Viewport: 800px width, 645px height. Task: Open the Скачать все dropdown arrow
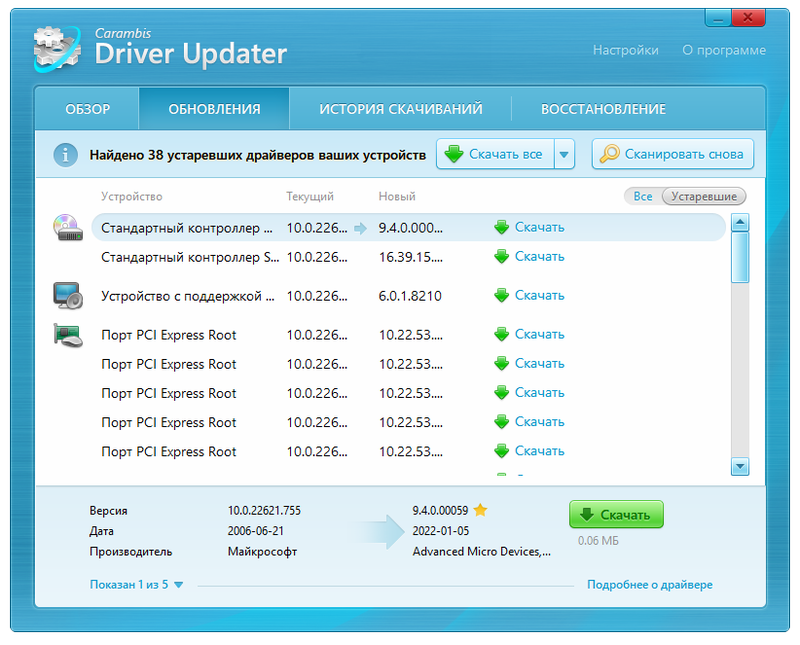(x=564, y=154)
